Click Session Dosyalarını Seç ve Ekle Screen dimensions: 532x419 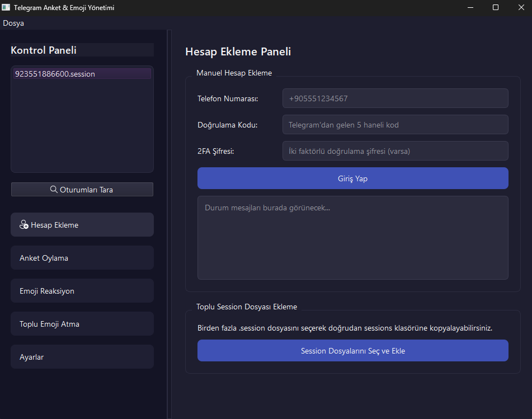[352, 351]
